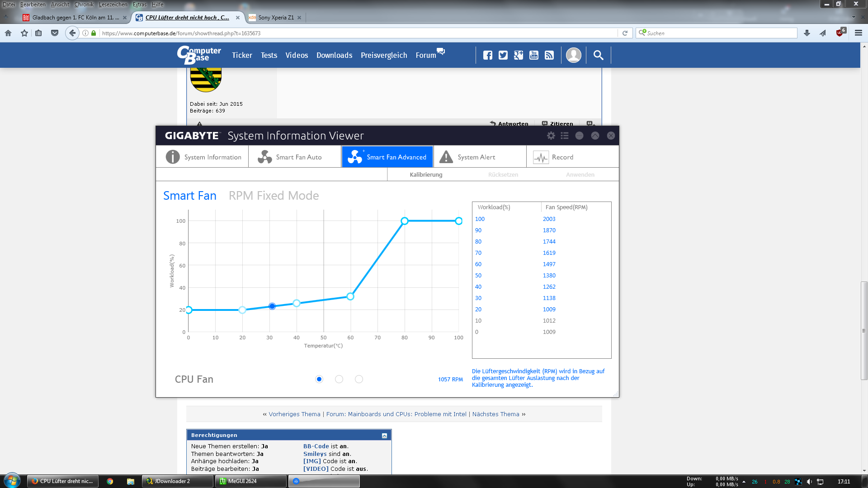
Task: Open Preisvergleich in site navigation
Action: coord(384,55)
